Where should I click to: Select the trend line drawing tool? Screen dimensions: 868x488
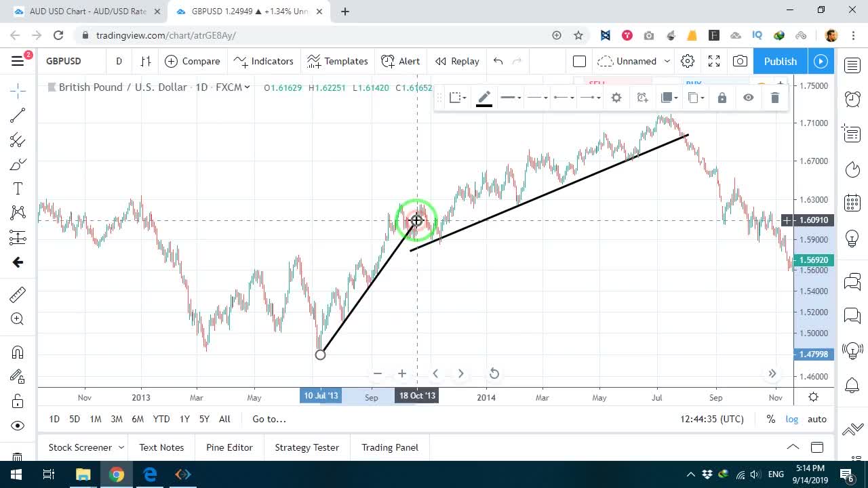18,115
